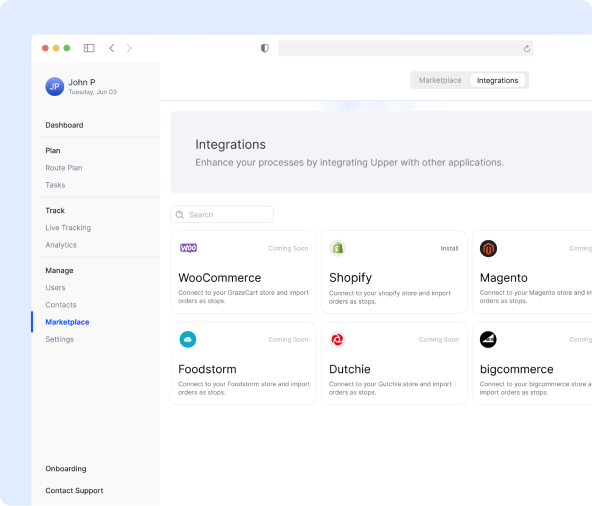Click the Tuesday, Jun 03 date text
592x506 pixels.
click(92, 92)
